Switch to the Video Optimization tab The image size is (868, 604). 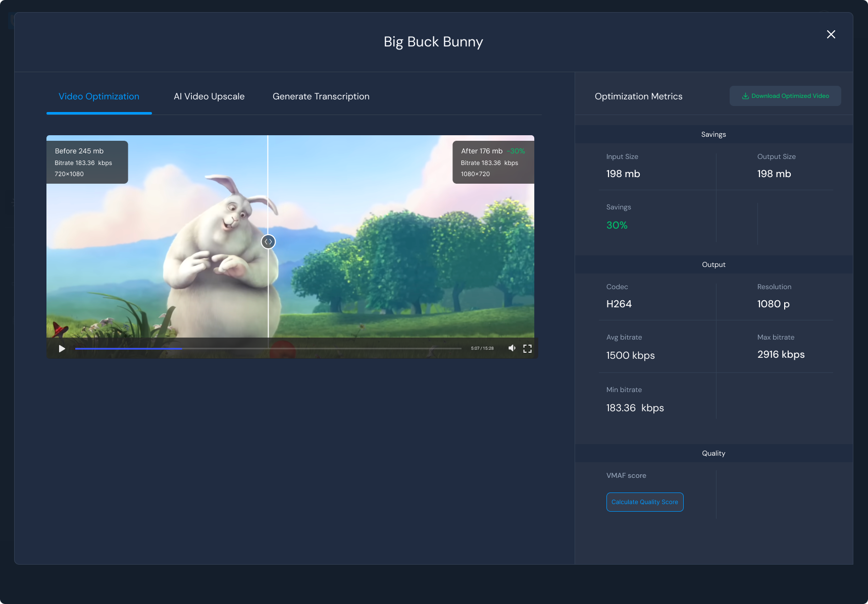99,96
